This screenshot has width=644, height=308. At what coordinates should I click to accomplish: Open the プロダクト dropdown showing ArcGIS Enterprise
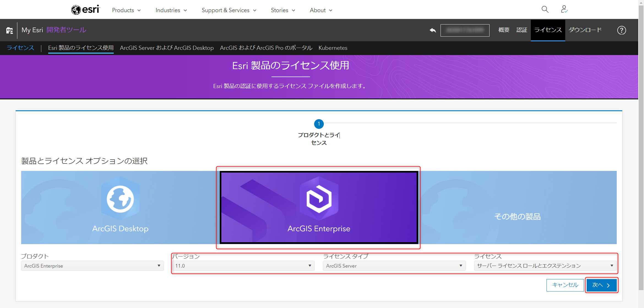point(93,266)
